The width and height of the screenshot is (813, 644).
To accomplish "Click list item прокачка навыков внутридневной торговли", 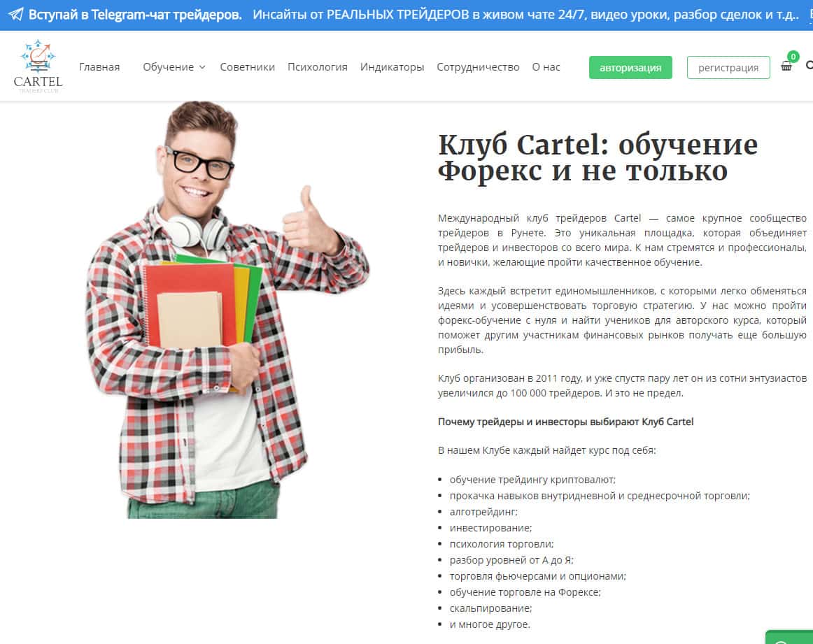I will (x=600, y=496).
